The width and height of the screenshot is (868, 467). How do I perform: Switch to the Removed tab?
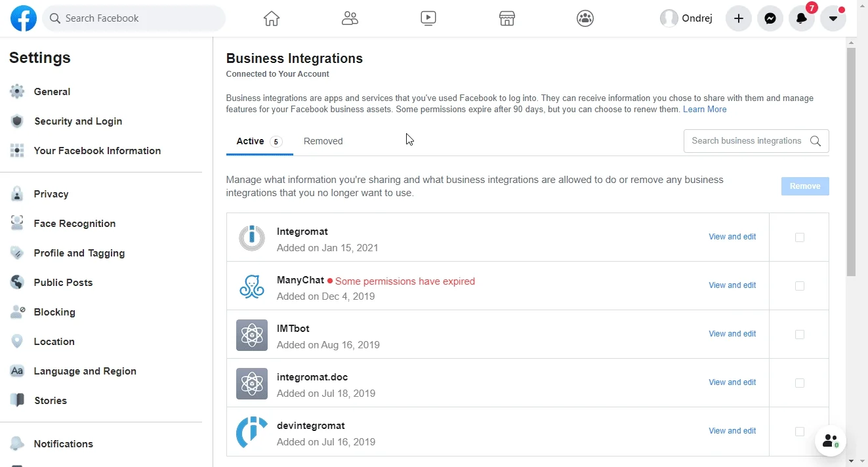[323, 141]
